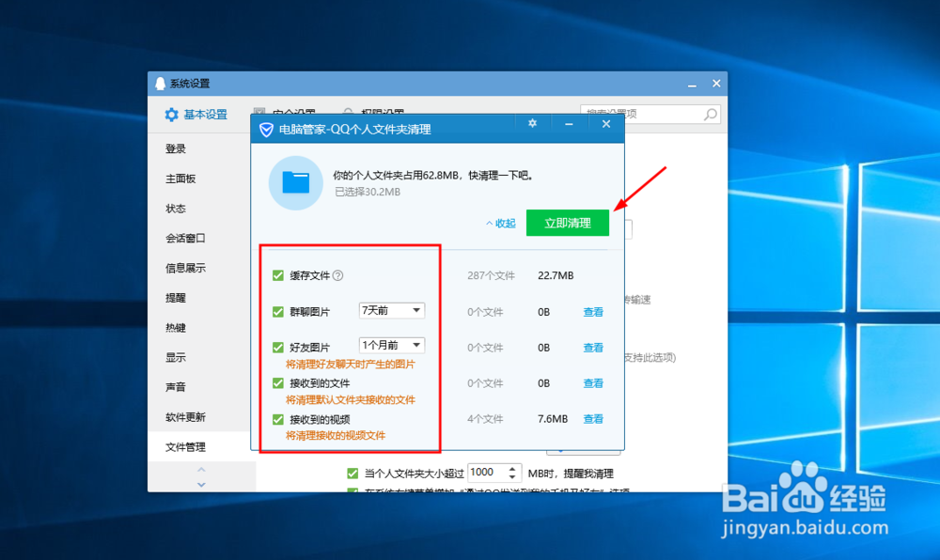Minimize the 电脑管家 cleanup dialog

[569, 124]
